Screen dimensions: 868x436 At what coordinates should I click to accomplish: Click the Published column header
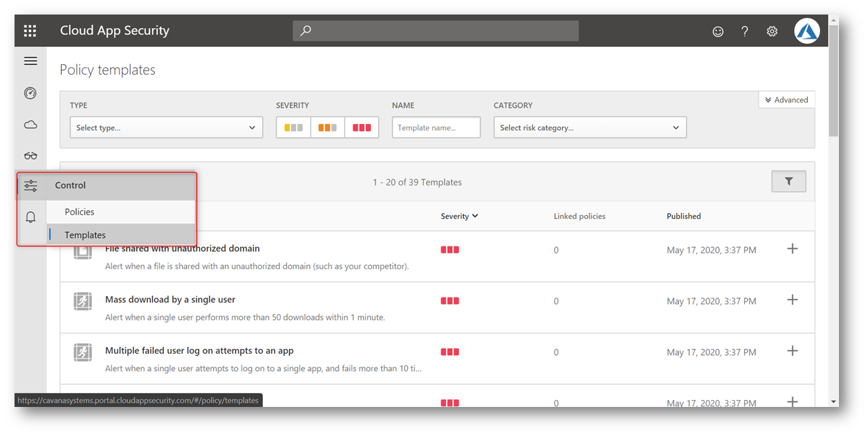click(684, 216)
